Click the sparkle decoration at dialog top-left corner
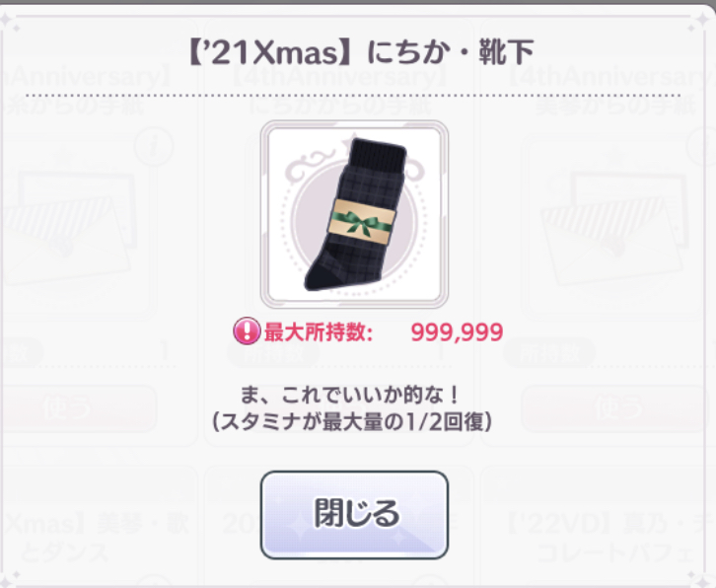This screenshot has width=716, height=588. pyautogui.click(x=6, y=21)
